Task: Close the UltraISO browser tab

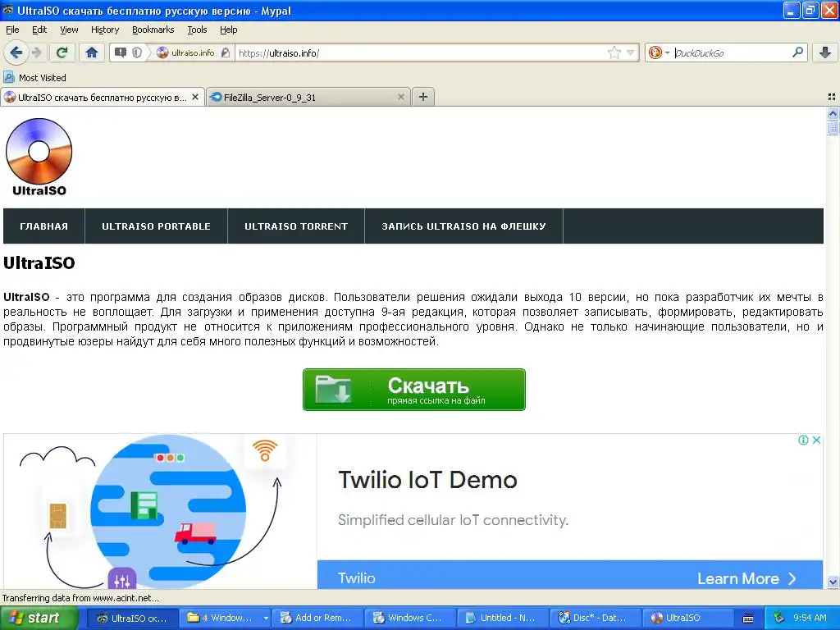Action: 195,97
